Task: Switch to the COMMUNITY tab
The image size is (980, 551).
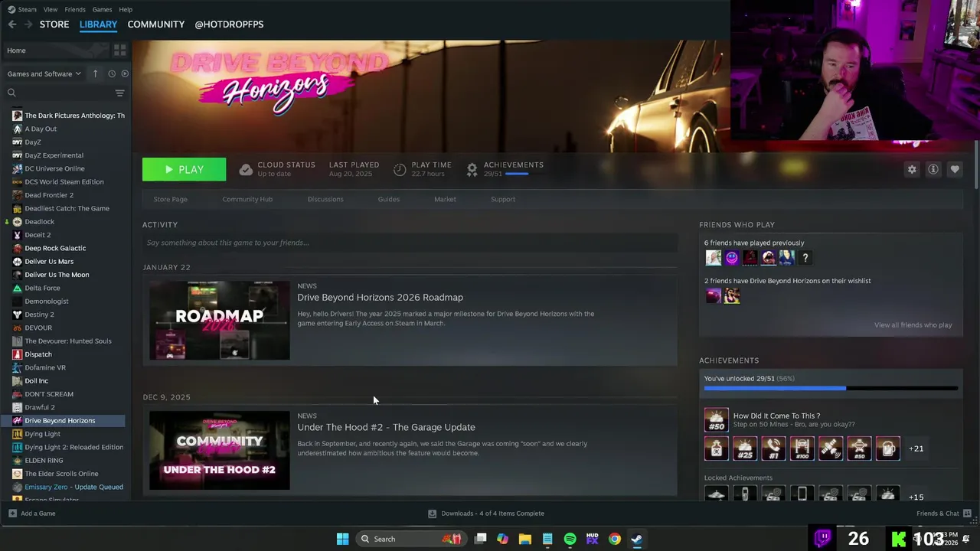Action: point(156,24)
